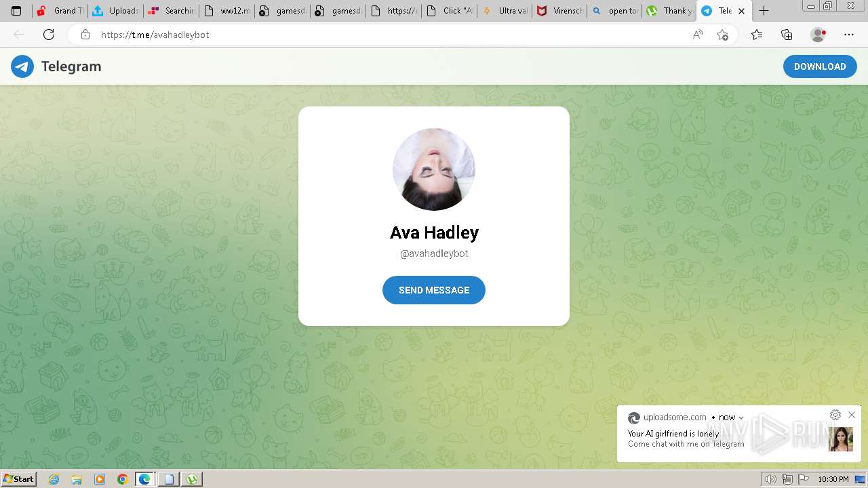
Task: View site information via the lock icon
Action: click(85, 35)
